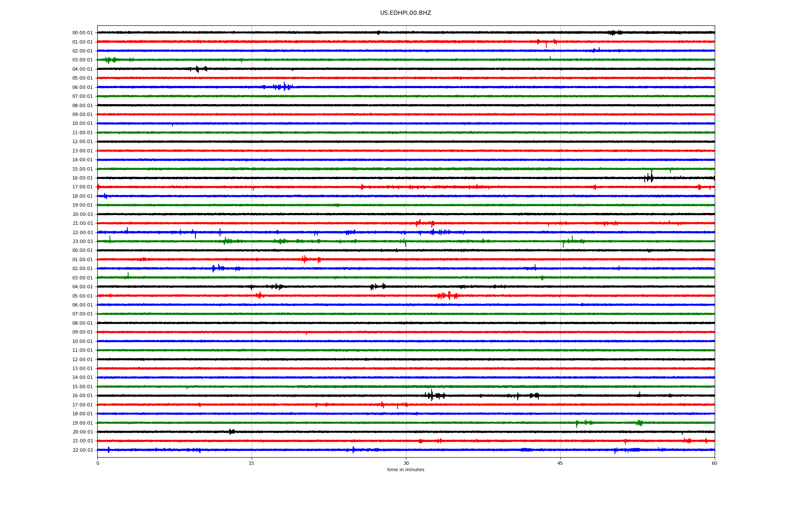Click the 60 minute tick label

coord(714,463)
